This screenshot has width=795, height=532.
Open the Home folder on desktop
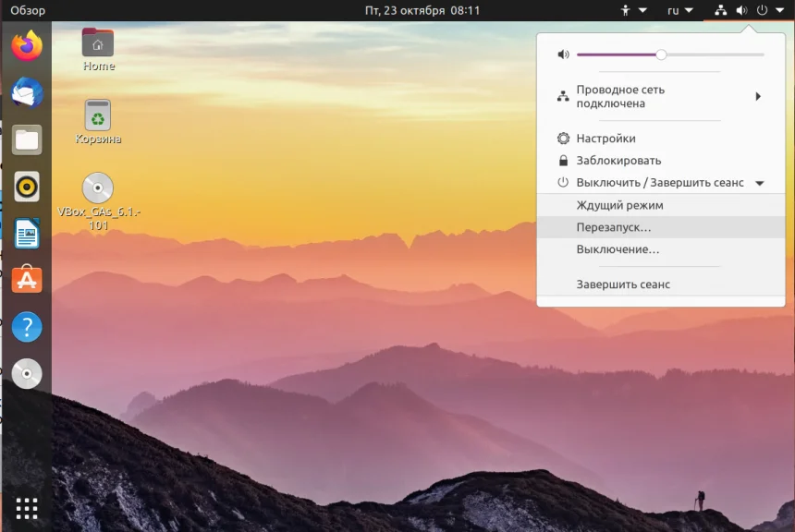tap(98, 44)
